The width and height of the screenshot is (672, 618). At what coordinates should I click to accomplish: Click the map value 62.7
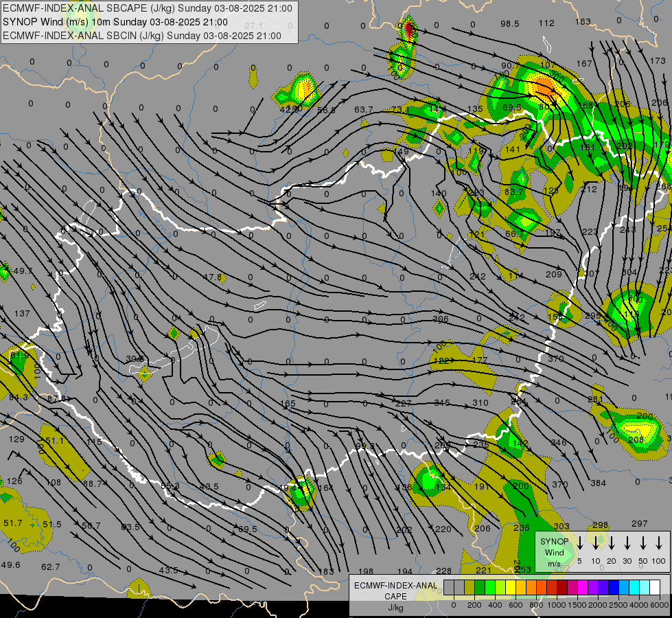pyautogui.click(x=51, y=567)
